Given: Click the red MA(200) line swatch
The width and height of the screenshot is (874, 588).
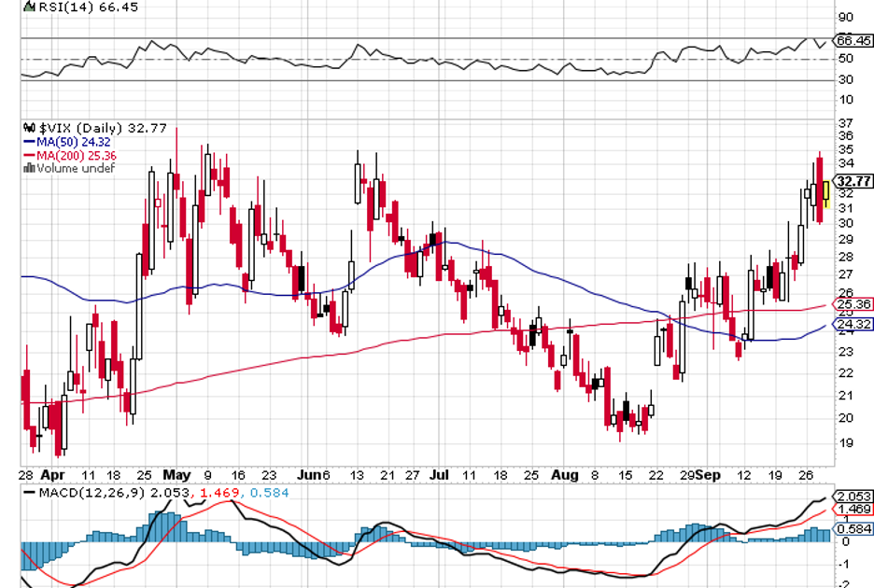Looking at the screenshot, I should pos(29,155).
